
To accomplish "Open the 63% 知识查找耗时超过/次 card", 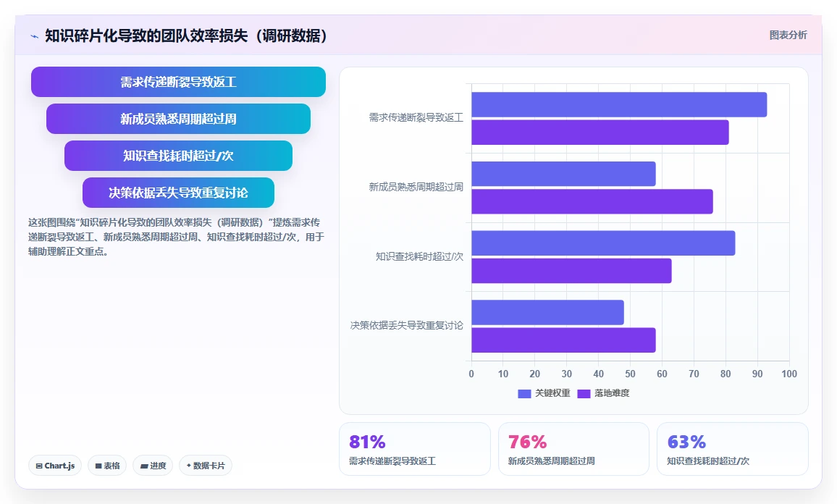I will click(x=733, y=449).
